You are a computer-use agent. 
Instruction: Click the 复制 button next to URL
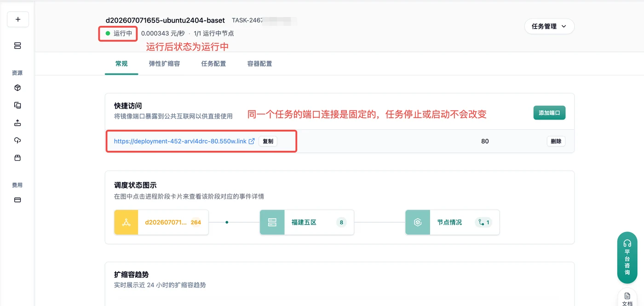[268, 141]
